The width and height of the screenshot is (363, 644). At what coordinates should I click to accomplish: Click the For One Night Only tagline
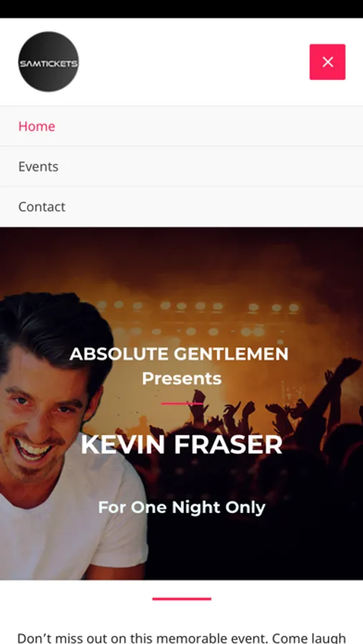182,507
